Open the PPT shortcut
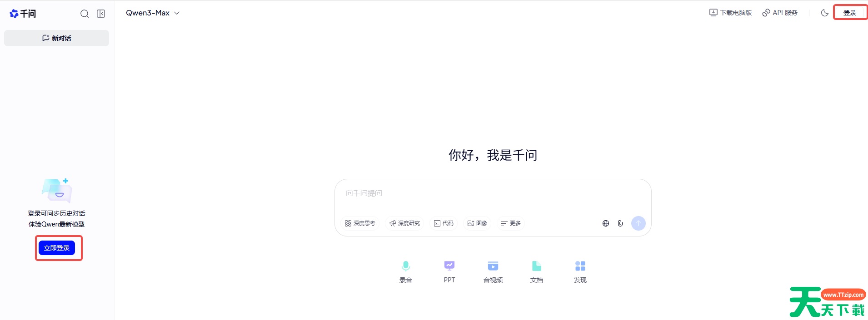This screenshot has height=320, width=868. coord(449,271)
